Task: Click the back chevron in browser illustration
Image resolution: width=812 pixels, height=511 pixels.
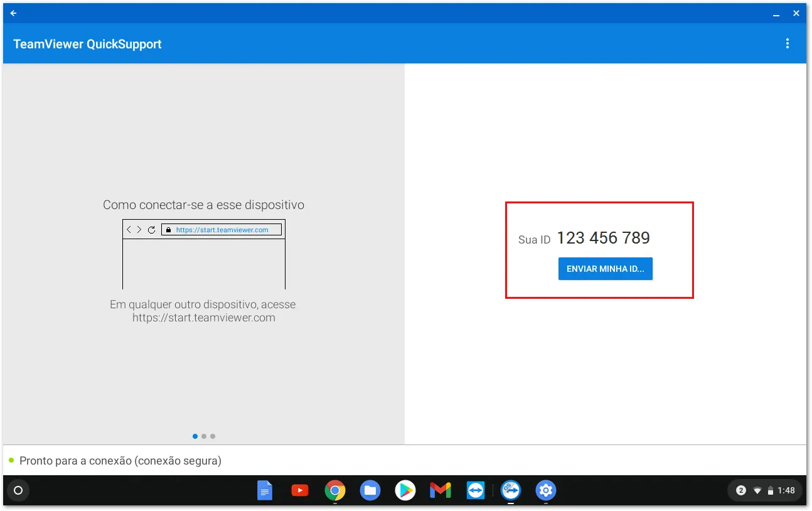Action: point(129,230)
